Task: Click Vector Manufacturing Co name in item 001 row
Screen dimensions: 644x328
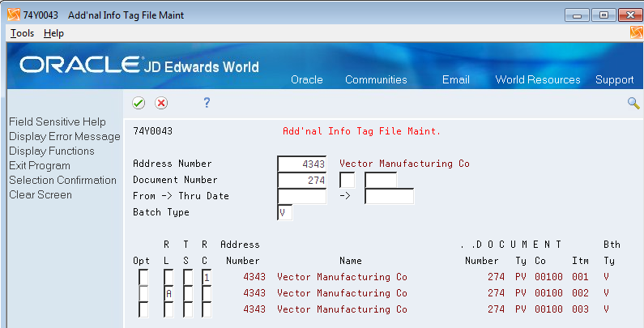Action: 342,277
